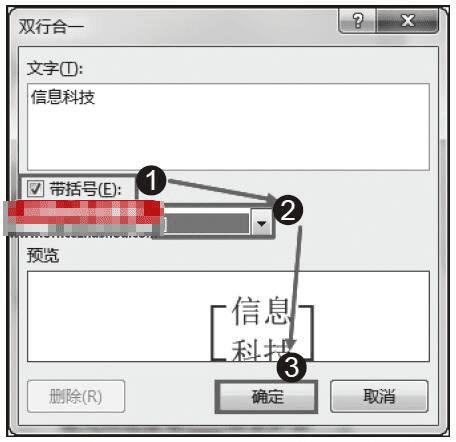Image resolution: width=456 pixels, height=442 pixels.
Task: Click the numbered step 2 marker
Action: (x=288, y=210)
